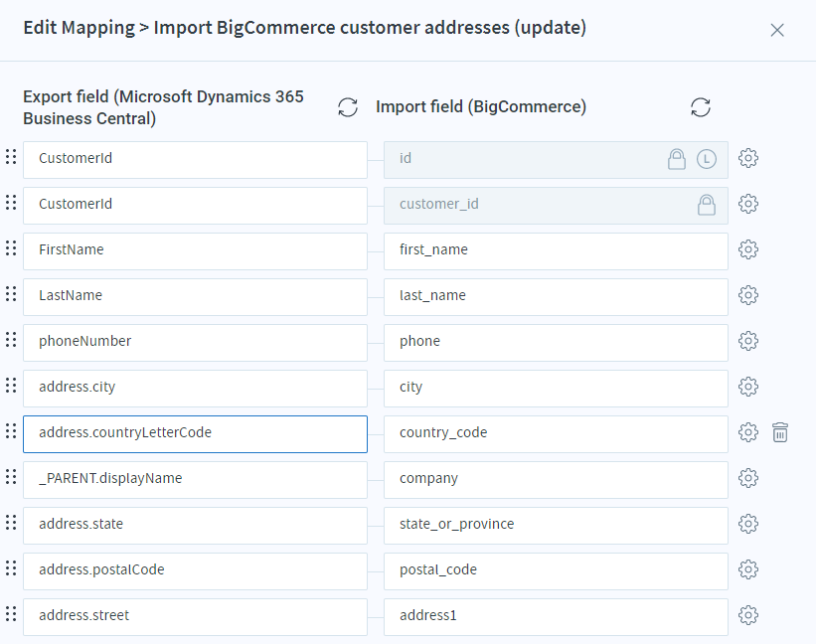Grab drag handle of LastName row
The image size is (816, 644).
pyautogui.click(x=11, y=294)
